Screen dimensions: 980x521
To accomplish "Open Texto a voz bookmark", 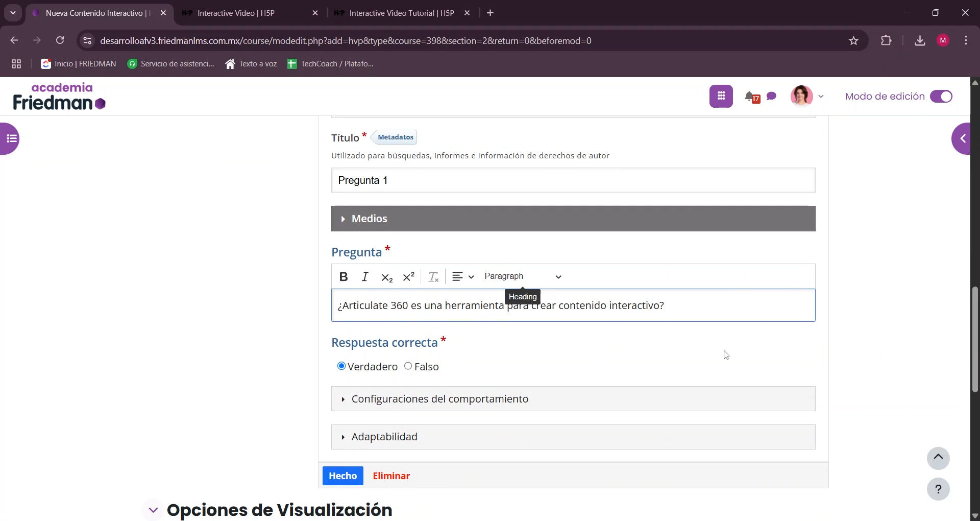I will click(251, 64).
